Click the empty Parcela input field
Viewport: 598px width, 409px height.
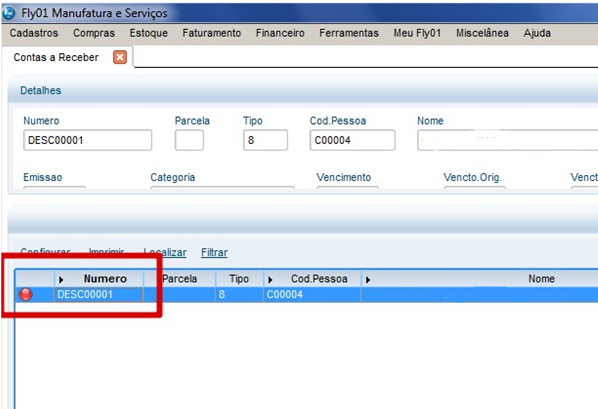coord(189,140)
